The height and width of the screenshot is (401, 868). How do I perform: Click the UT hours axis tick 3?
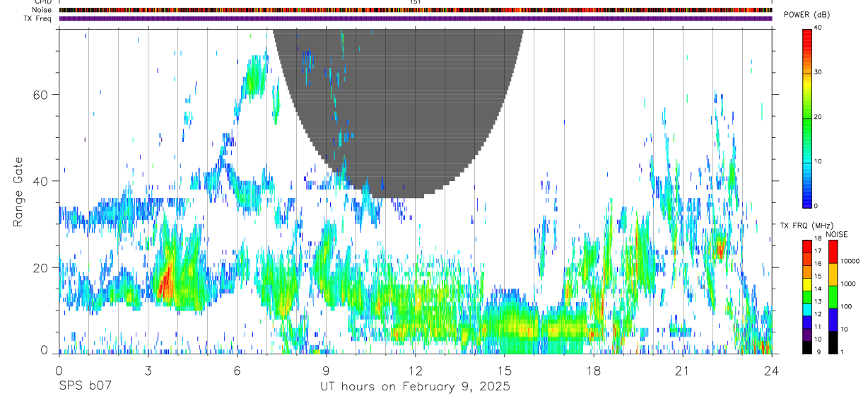[x=148, y=371]
